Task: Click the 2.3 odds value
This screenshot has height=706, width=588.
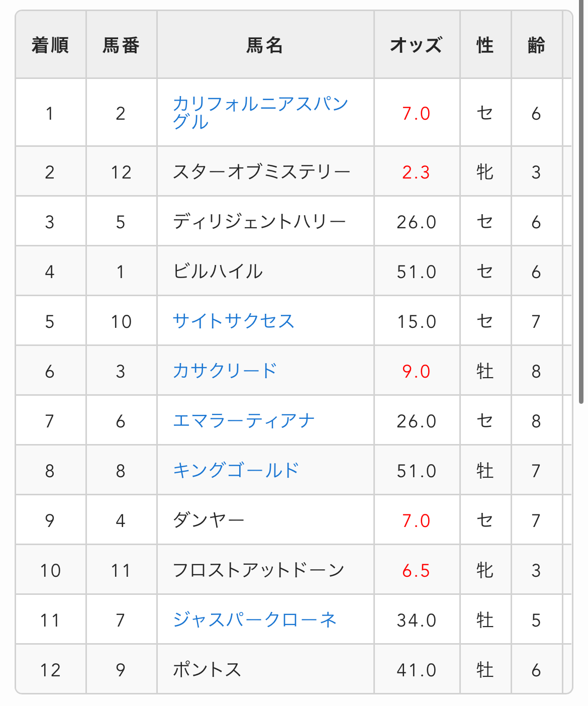Action: pos(416,172)
